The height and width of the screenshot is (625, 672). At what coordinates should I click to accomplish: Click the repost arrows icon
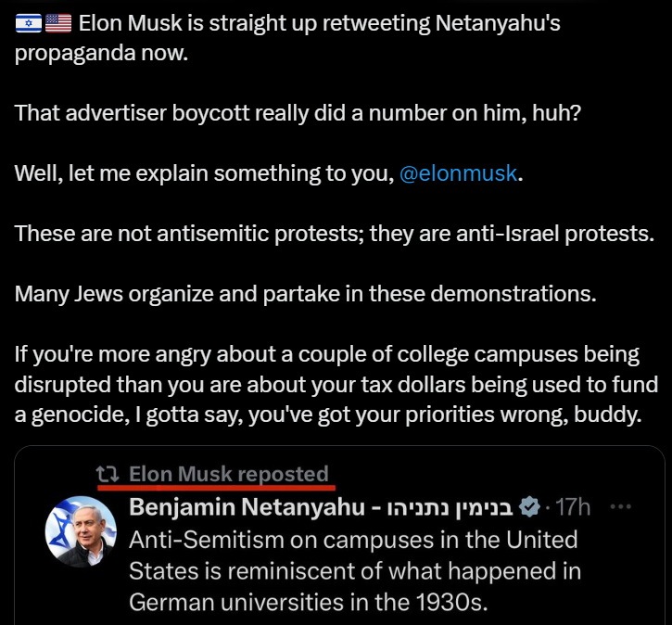(109, 474)
